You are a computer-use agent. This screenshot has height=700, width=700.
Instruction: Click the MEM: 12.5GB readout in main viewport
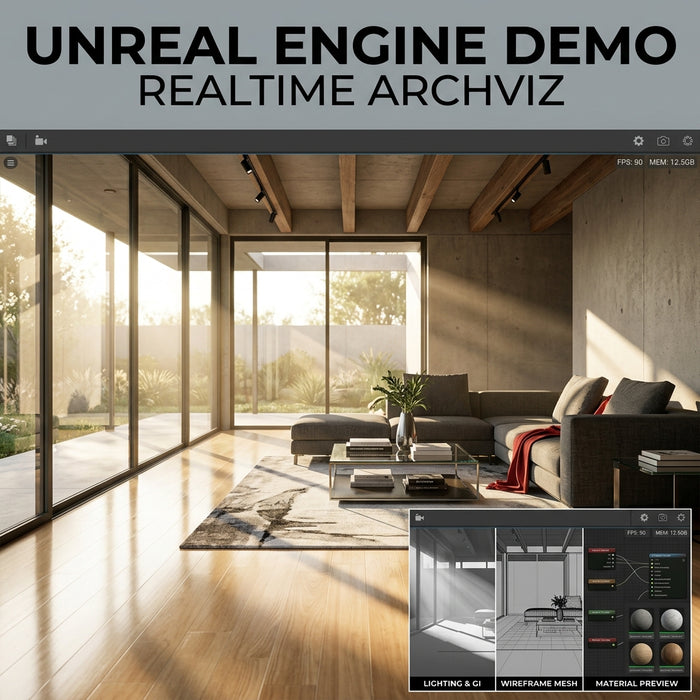(x=672, y=162)
